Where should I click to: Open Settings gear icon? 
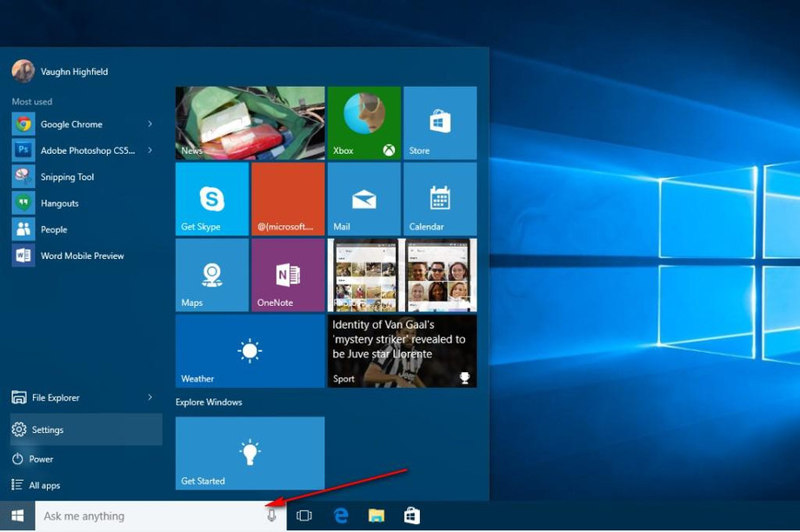pyautogui.click(x=19, y=429)
